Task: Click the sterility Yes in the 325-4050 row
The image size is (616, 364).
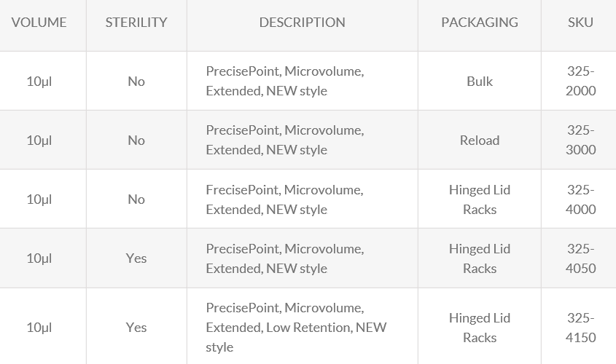Action: (x=136, y=258)
